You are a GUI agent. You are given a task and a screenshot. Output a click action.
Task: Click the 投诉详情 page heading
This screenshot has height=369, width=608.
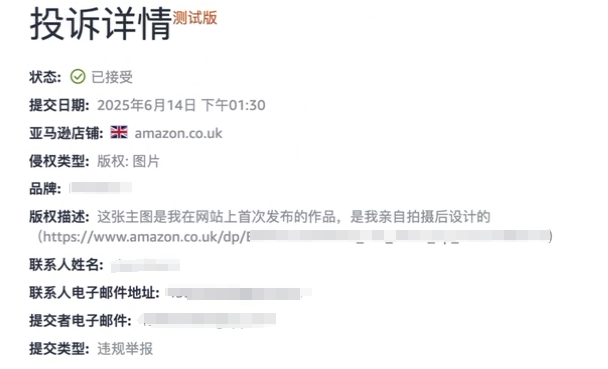(100, 24)
